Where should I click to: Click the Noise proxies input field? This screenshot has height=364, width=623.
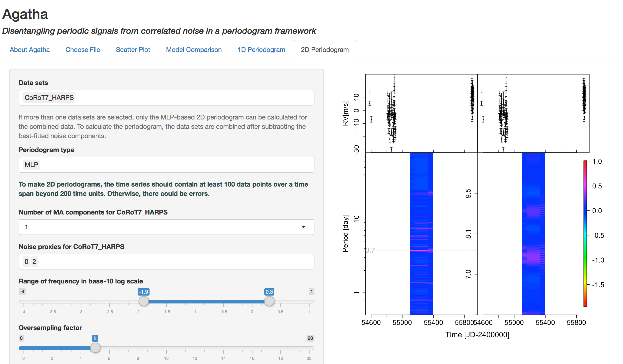click(166, 261)
